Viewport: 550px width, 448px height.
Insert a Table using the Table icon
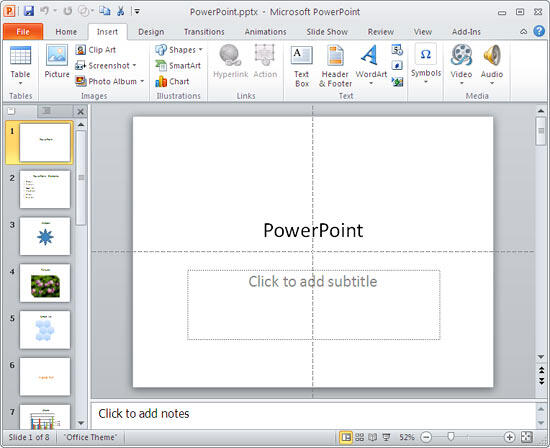click(x=20, y=56)
